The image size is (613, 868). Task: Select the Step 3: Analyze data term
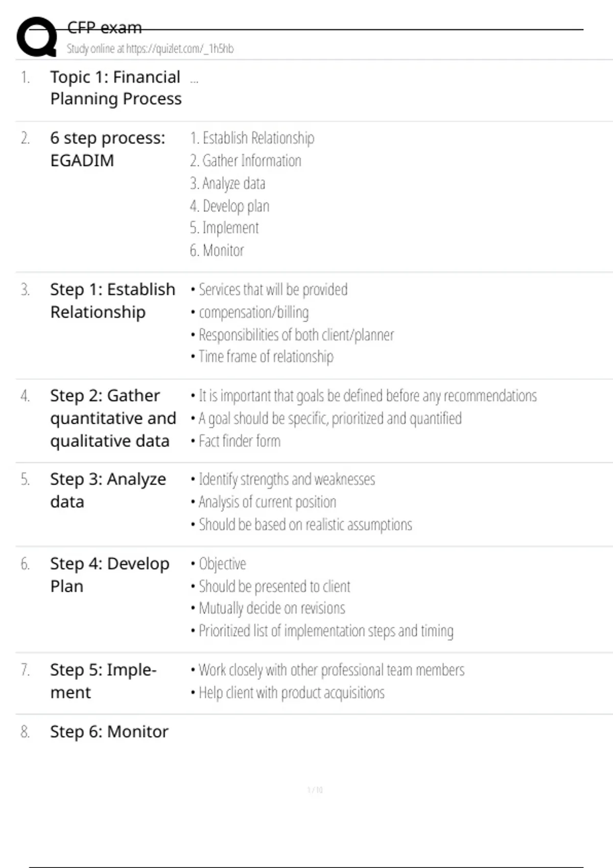point(108,490)
